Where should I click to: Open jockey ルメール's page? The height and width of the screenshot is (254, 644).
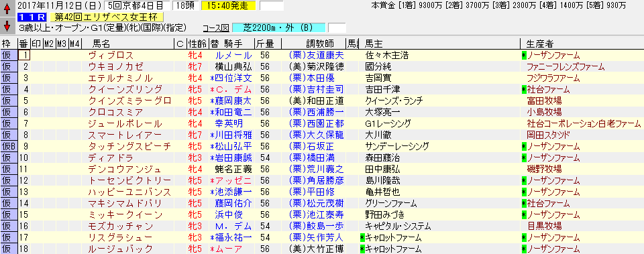pyautogui.click(x=233, y=55)
